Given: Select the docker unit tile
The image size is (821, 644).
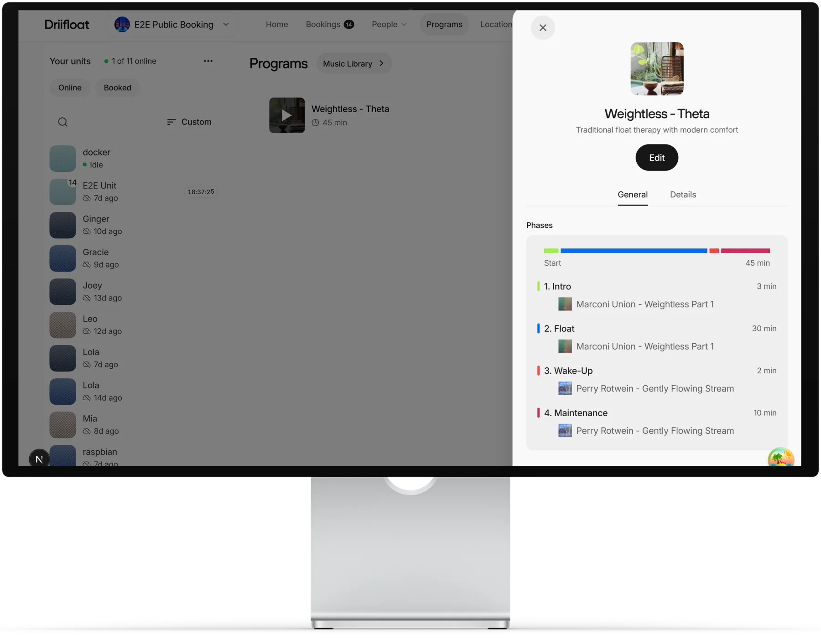Looking at the screenshot, I should click(x=62, y=159).
